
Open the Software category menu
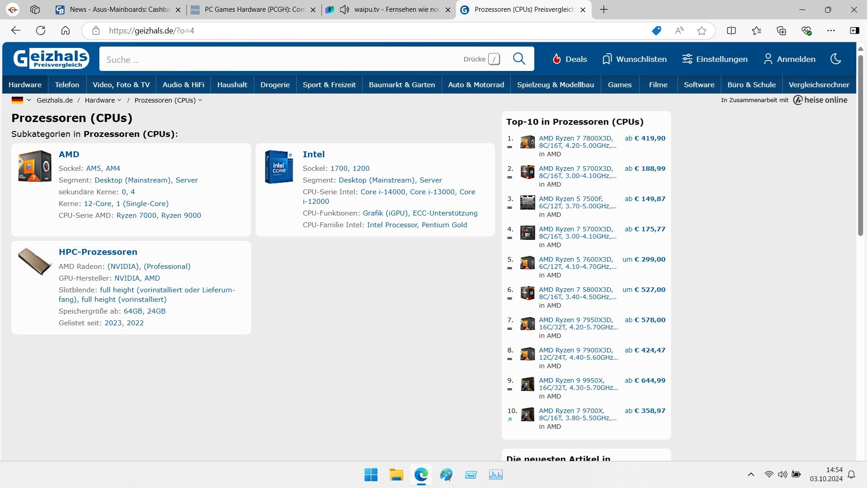(699, 85)
